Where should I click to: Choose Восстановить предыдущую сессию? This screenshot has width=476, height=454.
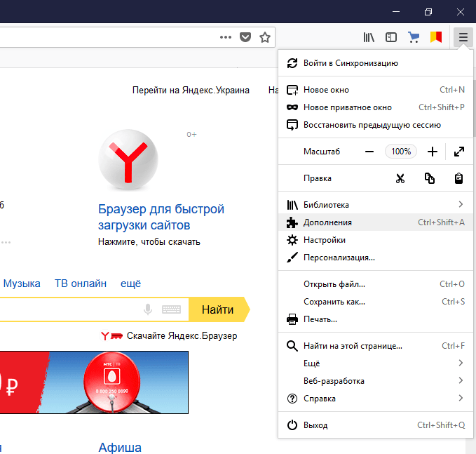click(376, 125)
